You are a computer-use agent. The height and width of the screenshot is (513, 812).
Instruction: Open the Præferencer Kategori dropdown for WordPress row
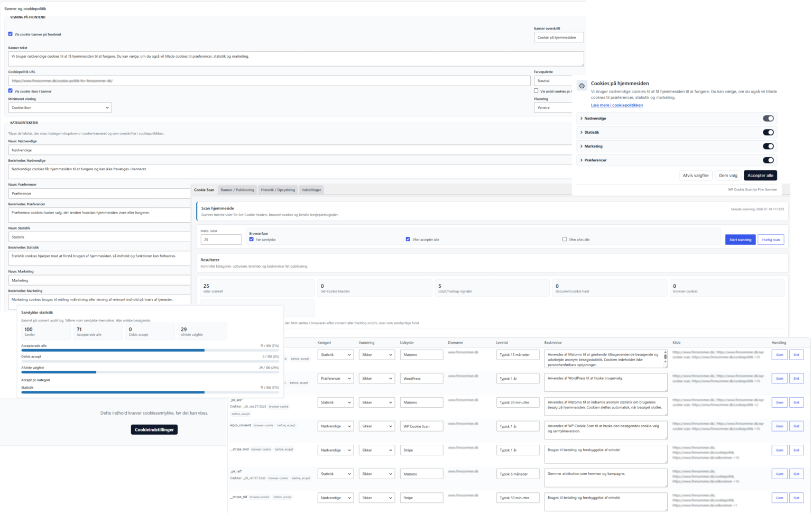point(335,379)
